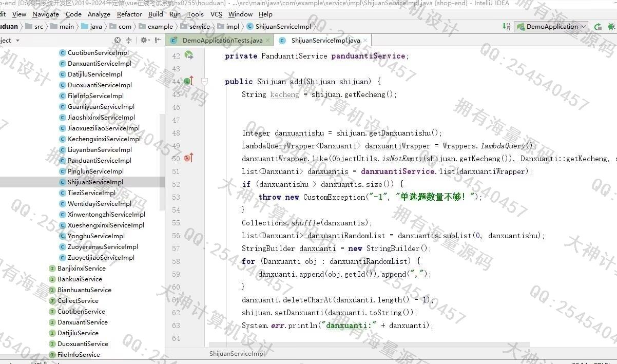This screenshot has height=364, width=617.
Task: Click the green Debug bug icon
Action: tap(611, 27)
